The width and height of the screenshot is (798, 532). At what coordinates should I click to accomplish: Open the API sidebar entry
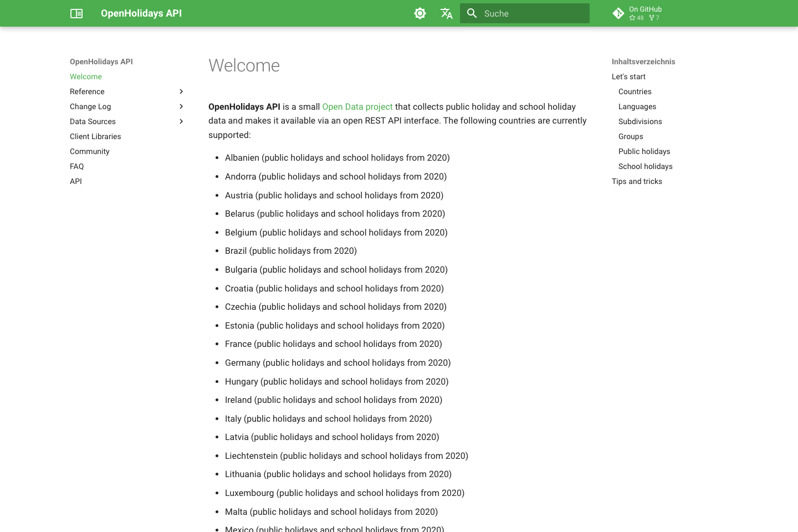(75, 181)
